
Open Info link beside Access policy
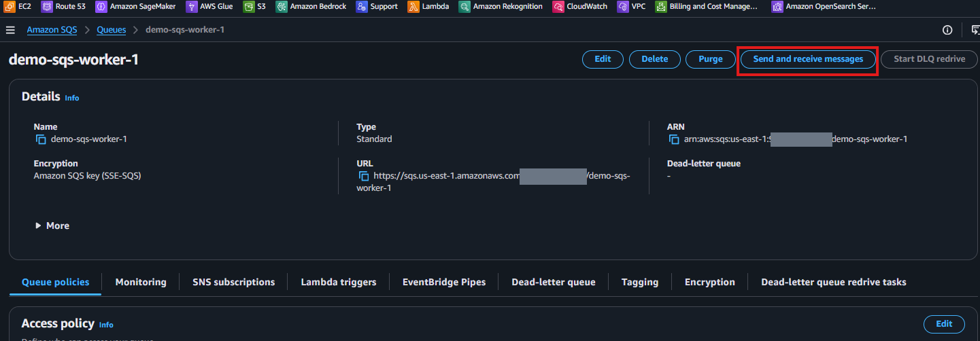(106, 325)
